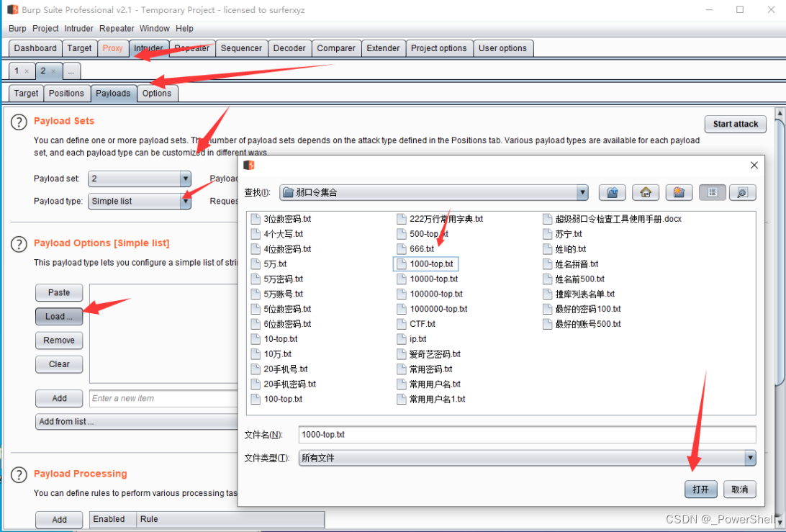Click file icon of 100-top.txt
This screenshot has width=786, height=532.
(256, 399)
